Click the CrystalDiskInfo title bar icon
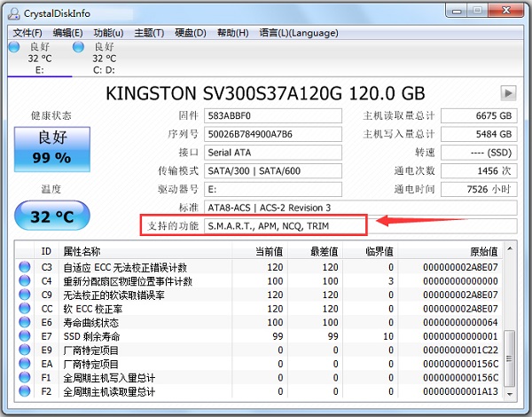The width and height of the screenshot is (532, 417). [x=14, y=13]
